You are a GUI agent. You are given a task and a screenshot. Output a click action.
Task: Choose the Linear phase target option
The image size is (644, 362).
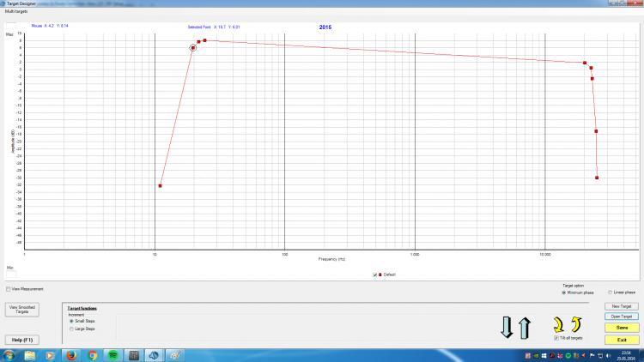click(611, 293)
